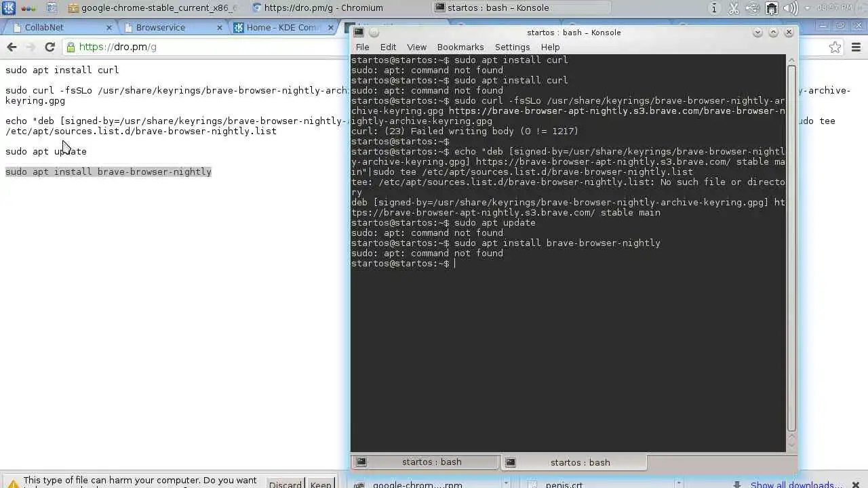Close the Konsole window
868x488 pixels.
789,32
